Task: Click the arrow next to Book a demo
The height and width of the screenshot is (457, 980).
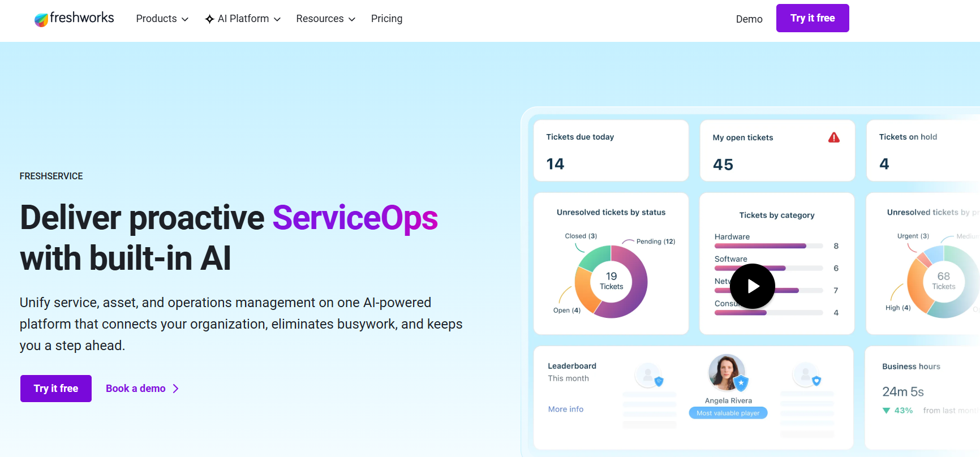Action: (175, 389)
